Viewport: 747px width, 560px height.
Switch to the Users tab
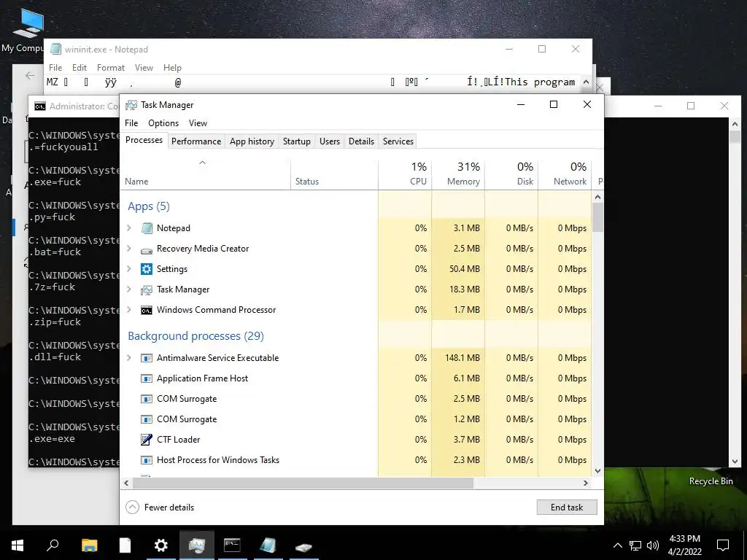click(x=330, y=141)
